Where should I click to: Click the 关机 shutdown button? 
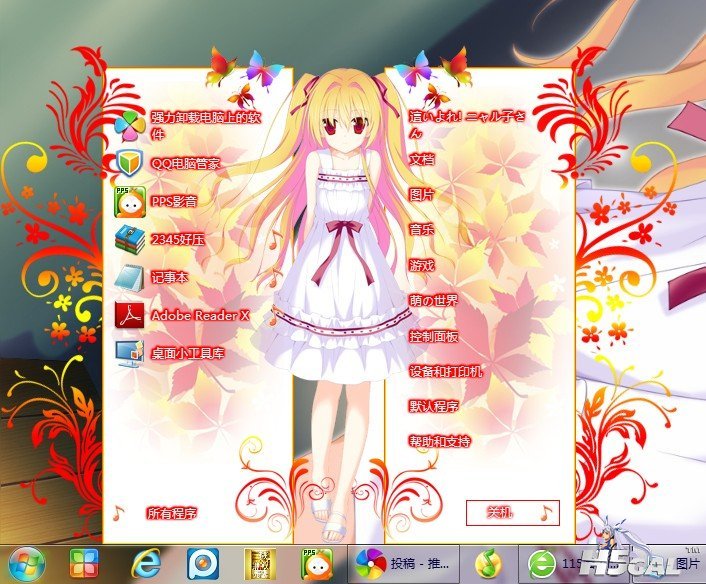(x=500, y=513)
